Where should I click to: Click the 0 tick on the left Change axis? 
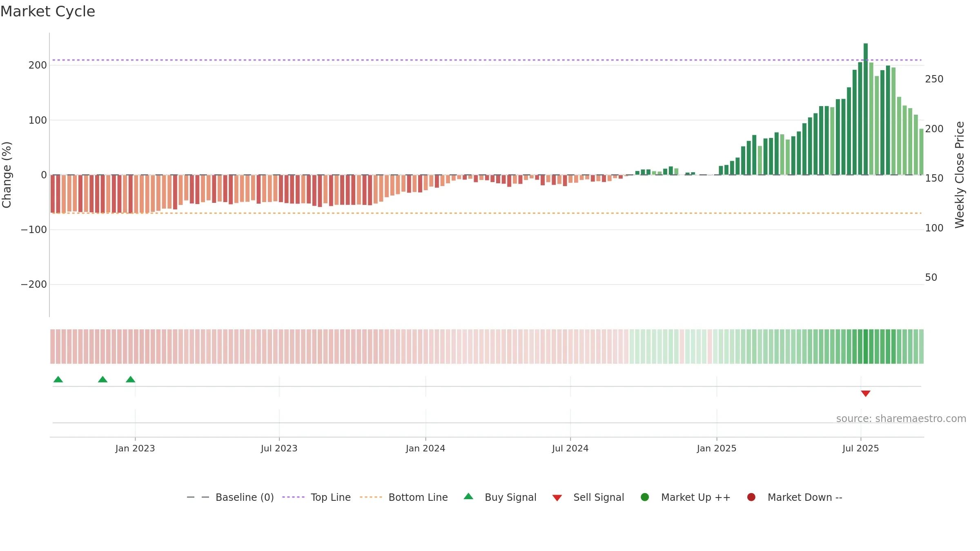coord(44,175)
